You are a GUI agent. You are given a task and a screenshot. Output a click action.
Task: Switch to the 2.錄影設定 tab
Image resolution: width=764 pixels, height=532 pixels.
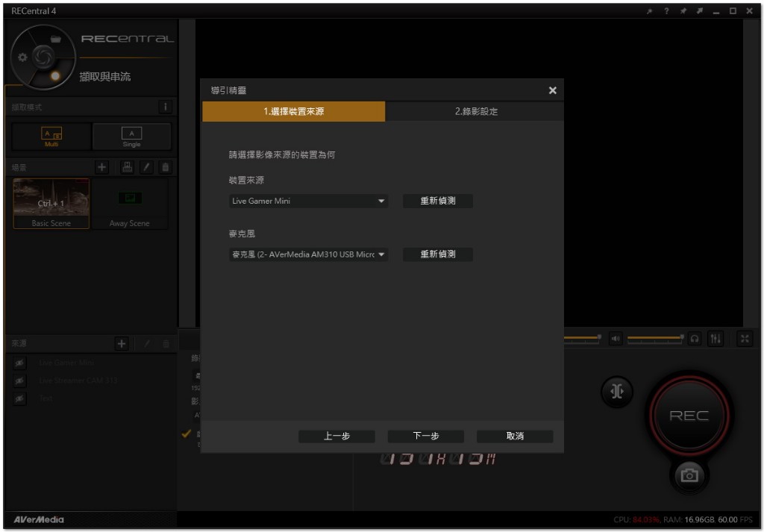point(475,112)
